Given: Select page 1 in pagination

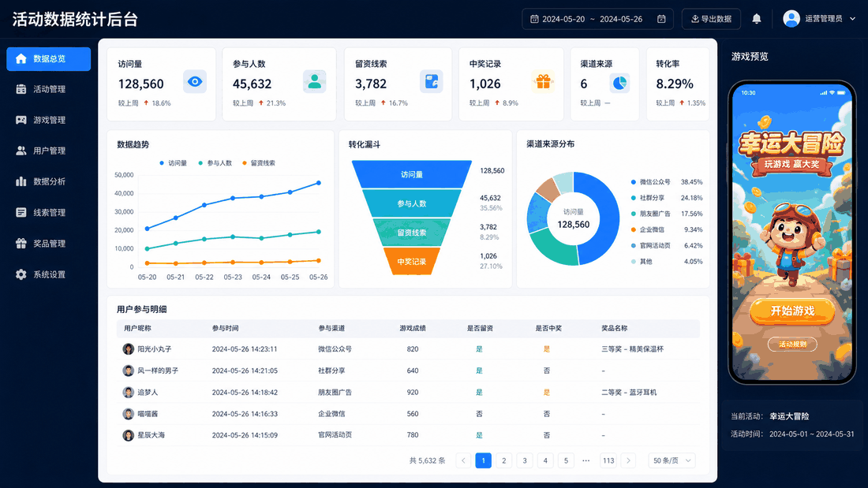Looking at the screenshot, I should click(483, 460).
